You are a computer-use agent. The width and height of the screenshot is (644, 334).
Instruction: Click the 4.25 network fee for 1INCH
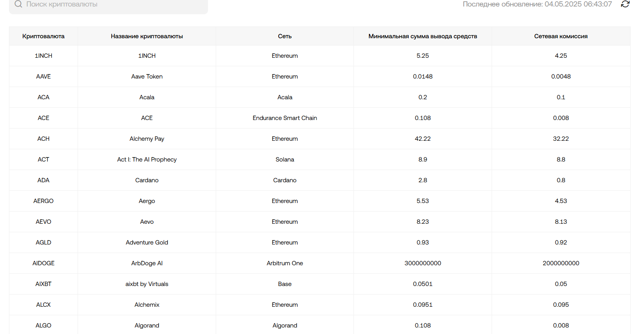pyautogui.click(x=561, y=56)
